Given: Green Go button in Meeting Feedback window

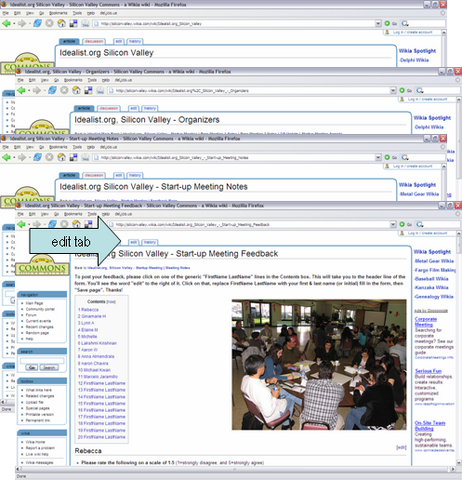Looking at the screenshot, I should click(402, 224).
